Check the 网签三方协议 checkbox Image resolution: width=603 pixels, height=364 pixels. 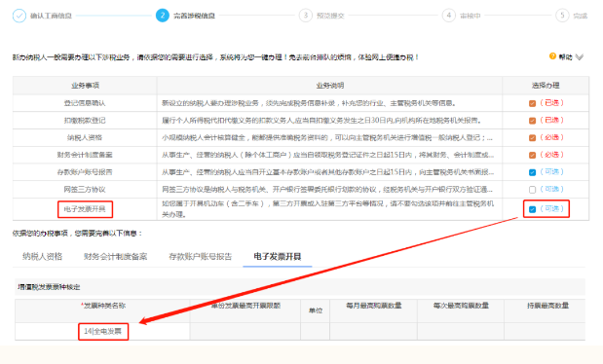tap(532, 190)
